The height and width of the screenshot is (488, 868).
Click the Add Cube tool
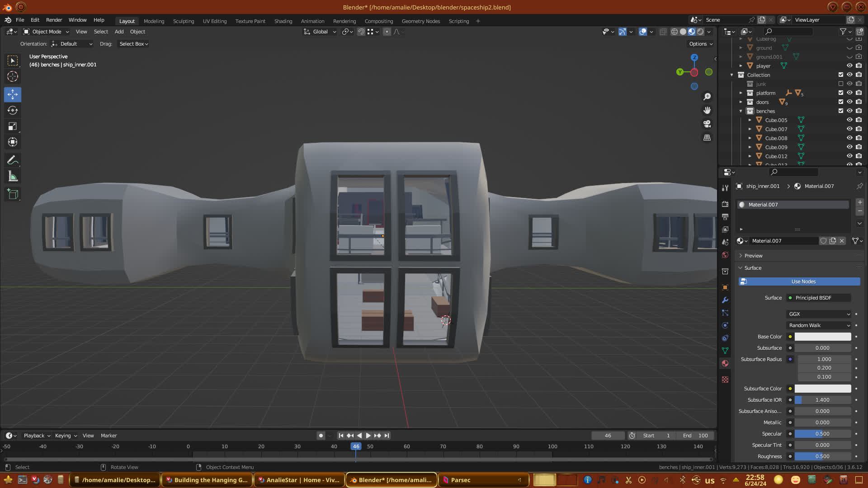13,194
